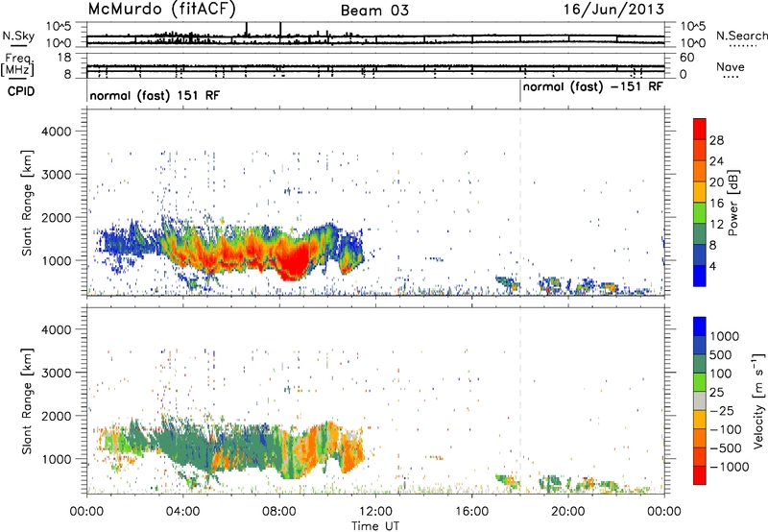Click the "-500" label on Velocity colorbar
Viewport: 768px width, 532px height.
[726, 448]
